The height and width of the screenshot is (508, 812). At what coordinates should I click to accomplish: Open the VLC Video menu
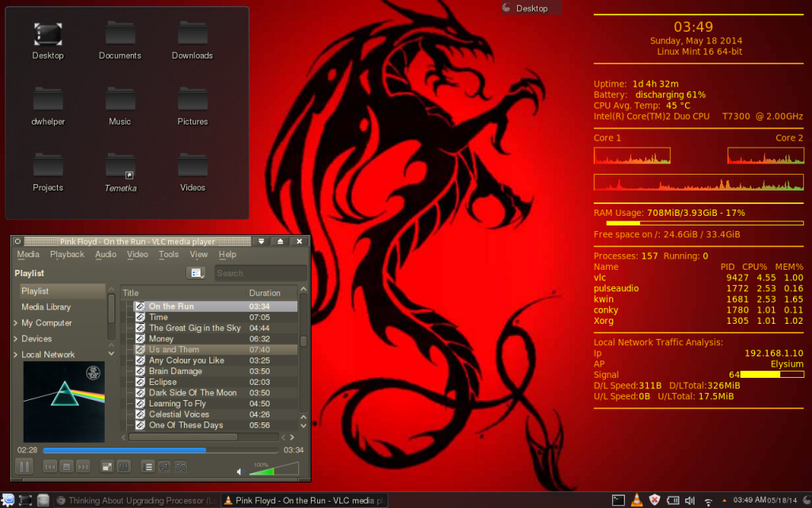[137, 255]
